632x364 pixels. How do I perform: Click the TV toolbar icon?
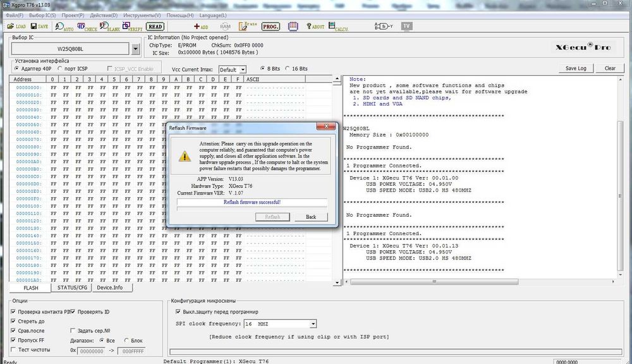(406, 26)
